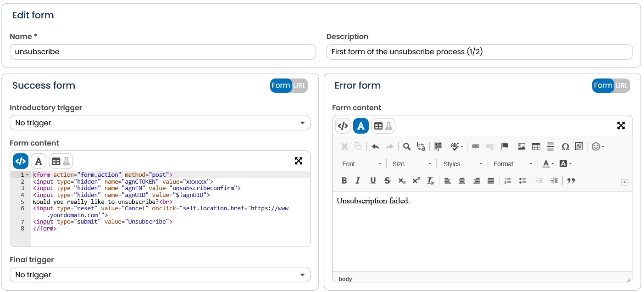
Task: Open the text color picker in the editor
Action: (548, 164)
